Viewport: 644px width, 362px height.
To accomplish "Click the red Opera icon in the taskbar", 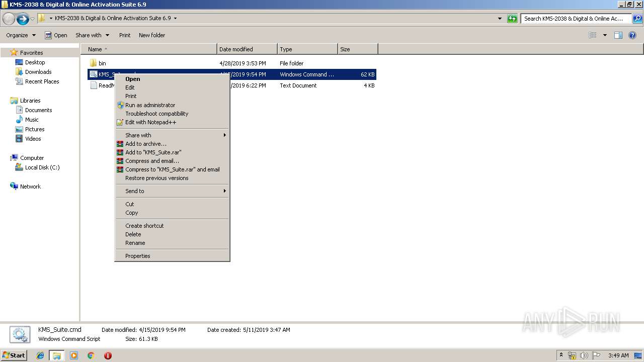I will click(x=108, y=355).
